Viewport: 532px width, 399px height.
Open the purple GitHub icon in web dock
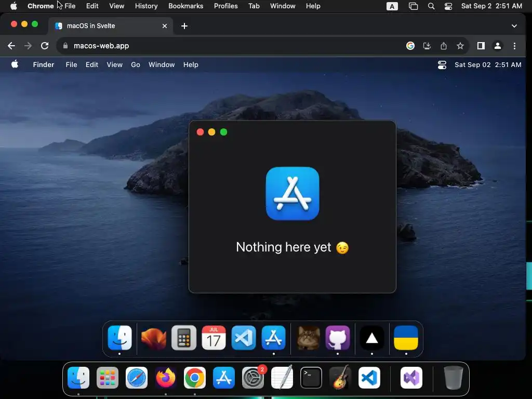(x=338, y=338)
